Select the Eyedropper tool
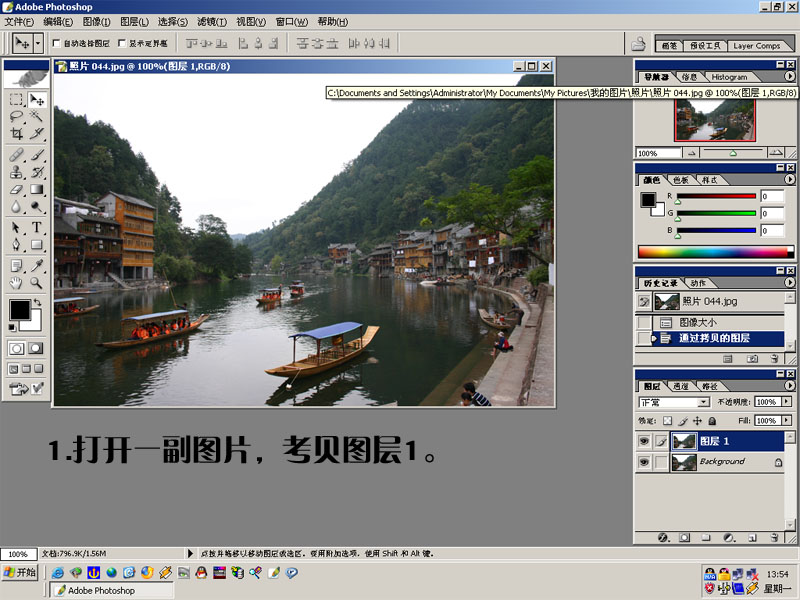The width and height of the screenshot is (800, 600). (37, 266)
